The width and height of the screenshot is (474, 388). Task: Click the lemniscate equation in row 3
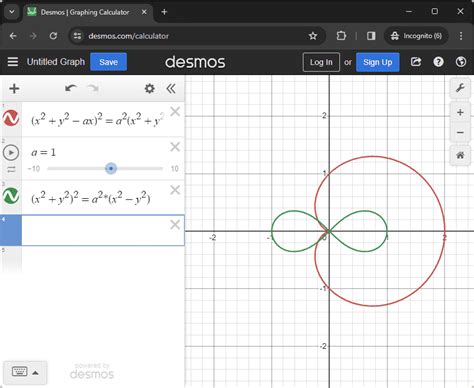[x=91, y=197]
